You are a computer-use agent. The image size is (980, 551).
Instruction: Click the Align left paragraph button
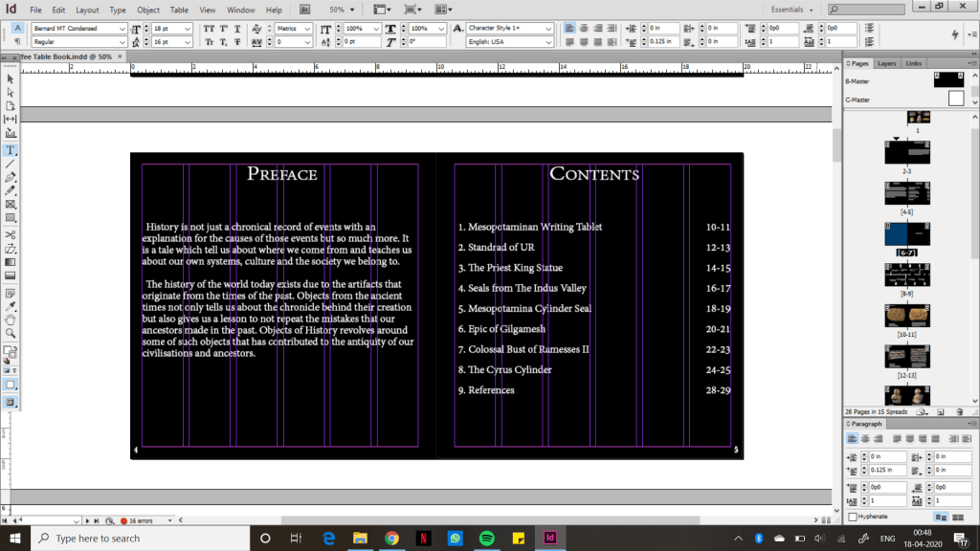point(568,28)
